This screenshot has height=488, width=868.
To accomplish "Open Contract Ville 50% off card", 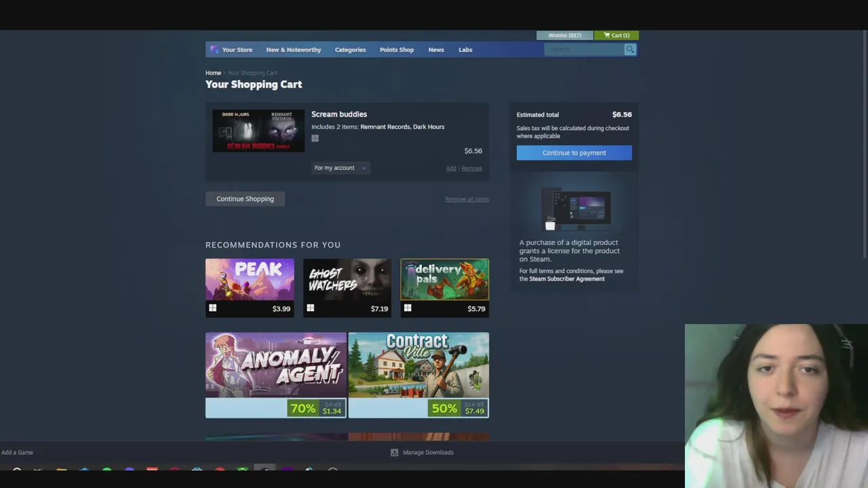I will 418,375.
